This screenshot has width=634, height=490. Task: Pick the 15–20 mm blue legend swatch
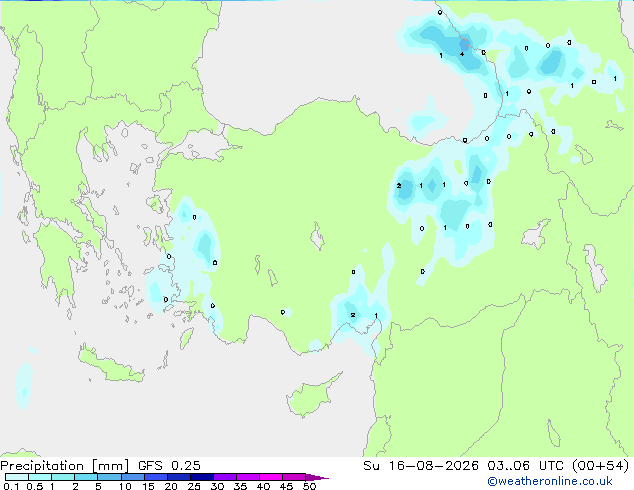156,477
